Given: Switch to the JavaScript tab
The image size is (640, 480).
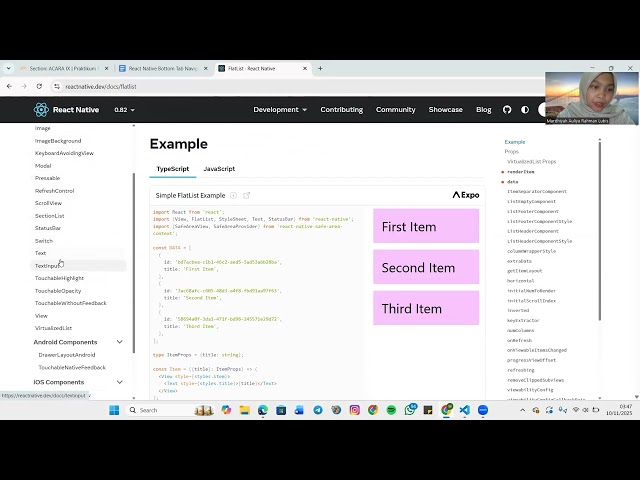Looking at the screenshot, I should (219, 169).
